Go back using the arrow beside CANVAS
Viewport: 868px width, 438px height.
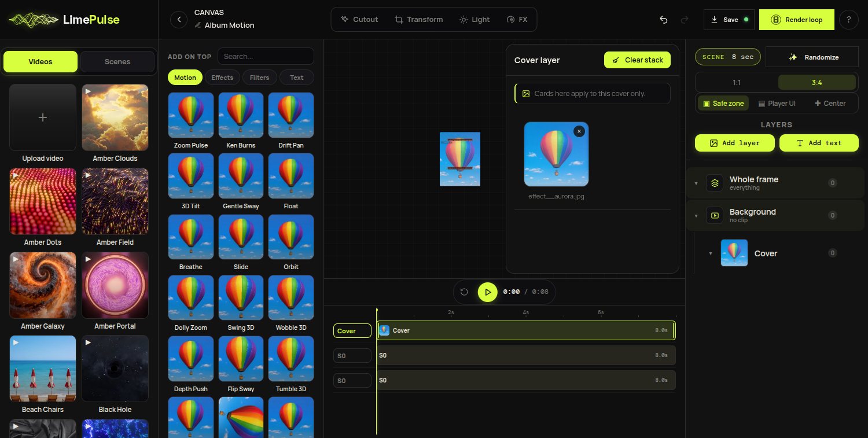(179, 20)
